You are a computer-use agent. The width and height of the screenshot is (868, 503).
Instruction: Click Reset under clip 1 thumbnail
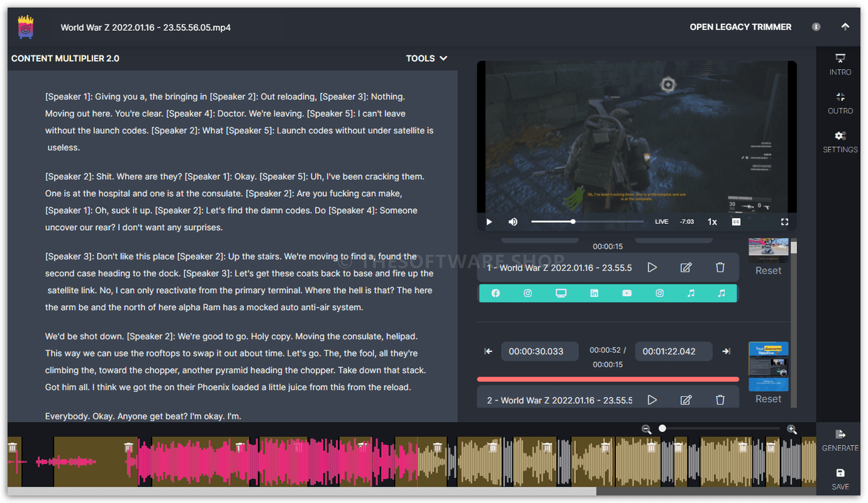[x=768, y=270]
